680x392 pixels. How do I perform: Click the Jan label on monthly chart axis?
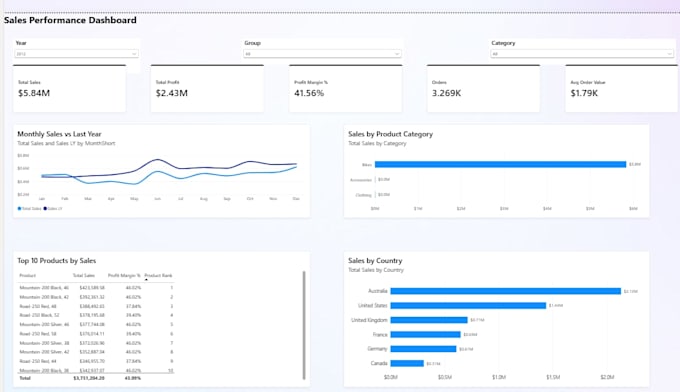42,199
